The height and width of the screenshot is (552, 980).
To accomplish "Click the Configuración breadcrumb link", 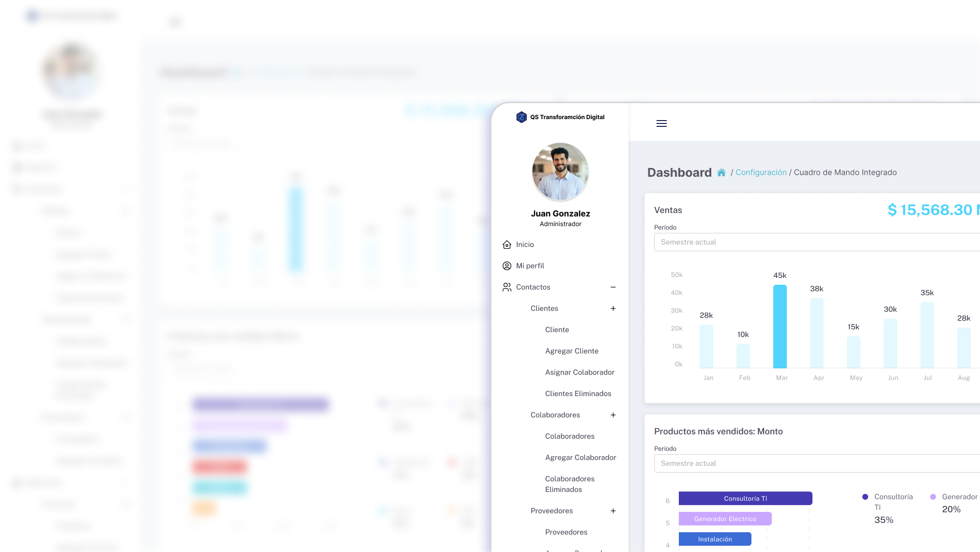I will click(761, 172).
